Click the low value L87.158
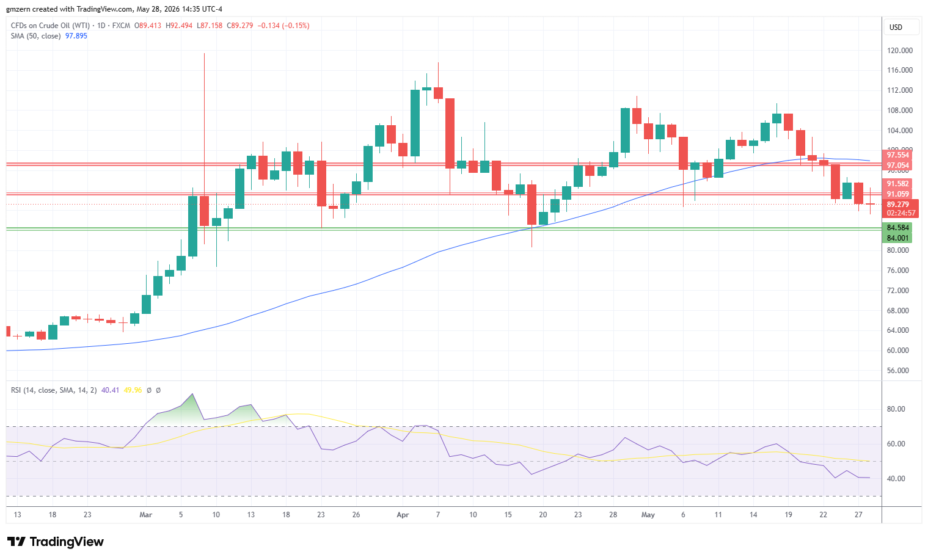The height and width of the screenshot is (560, 928). [210, 26]
